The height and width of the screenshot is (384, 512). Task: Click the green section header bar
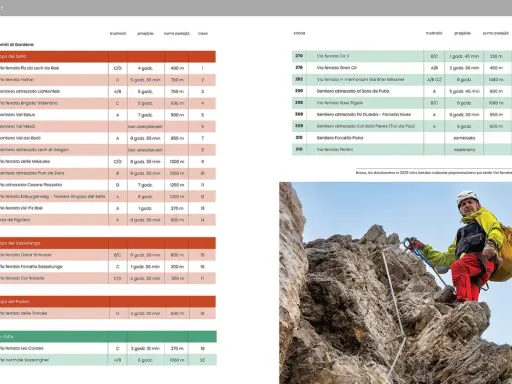click(x=108, y=337)
